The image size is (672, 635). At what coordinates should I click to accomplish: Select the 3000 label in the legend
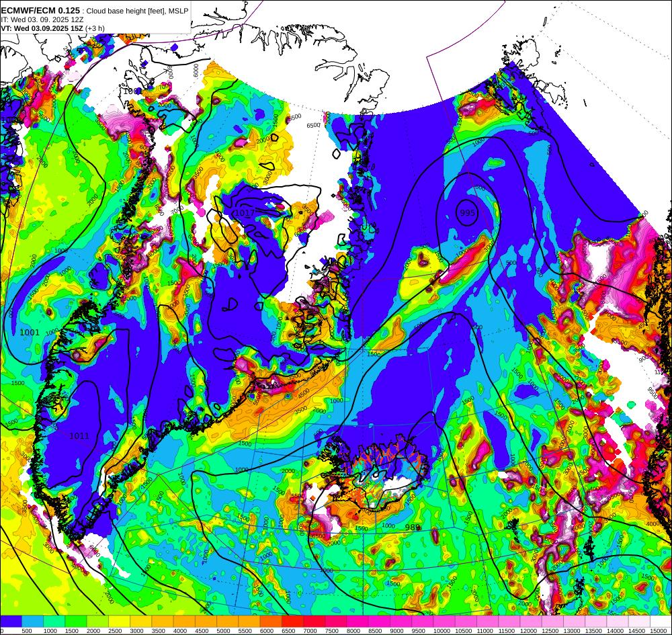pos(136,631)
